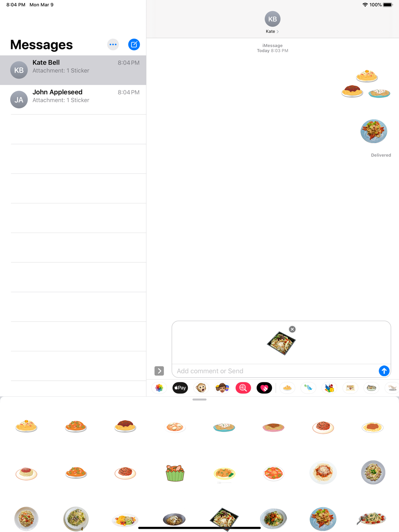Screen dimensions: 399x532
Task: Tap the compose new message icon
Action: point(134,45)
